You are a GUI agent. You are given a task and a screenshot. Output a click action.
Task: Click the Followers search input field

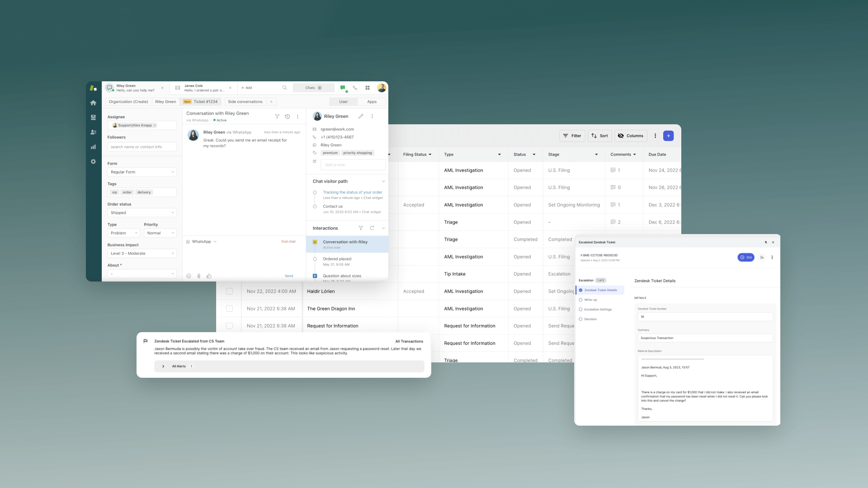(142, 147)
